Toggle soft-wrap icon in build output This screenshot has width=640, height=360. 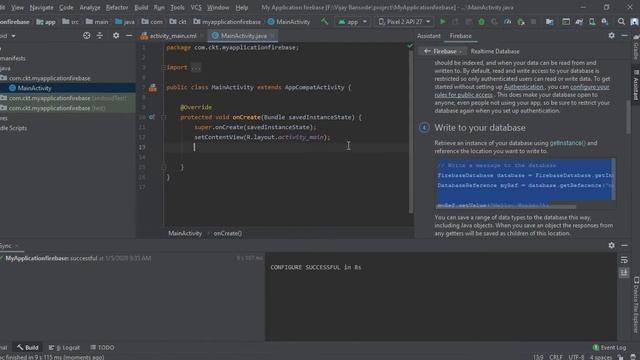coord(624,260)
